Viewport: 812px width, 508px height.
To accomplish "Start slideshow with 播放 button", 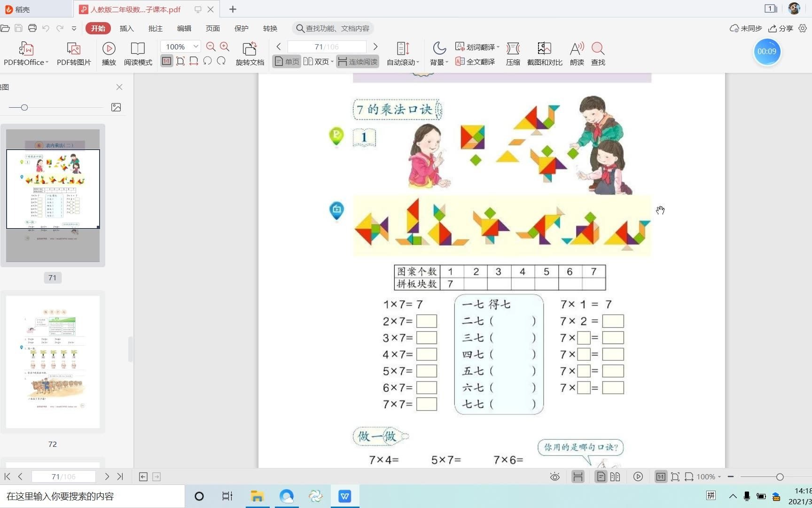I will [x=109, y=54].
